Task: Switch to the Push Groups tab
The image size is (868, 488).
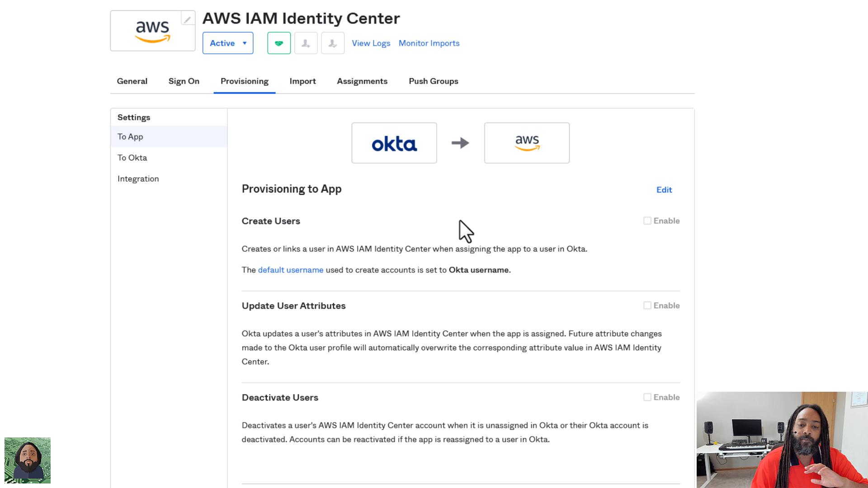Action: coord(434,81)
